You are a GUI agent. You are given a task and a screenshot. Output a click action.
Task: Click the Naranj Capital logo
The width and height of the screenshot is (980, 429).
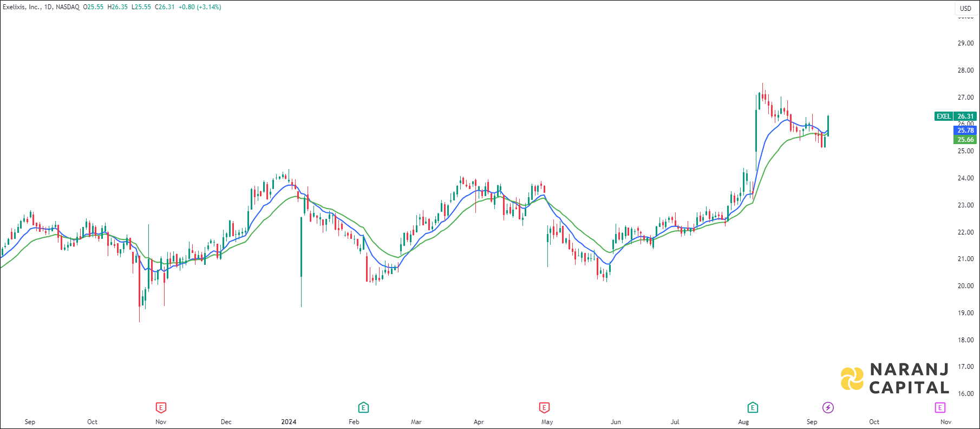894,379
